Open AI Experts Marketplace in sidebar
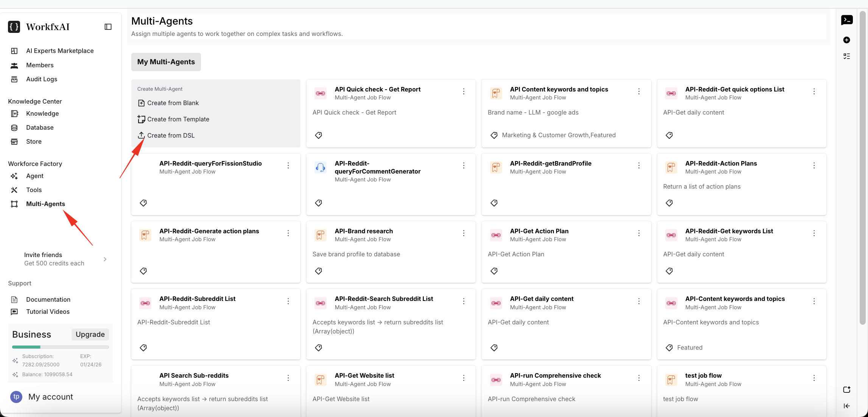Image resolution: width=868 pixels, height=417 pixels. tap(60, 51)
